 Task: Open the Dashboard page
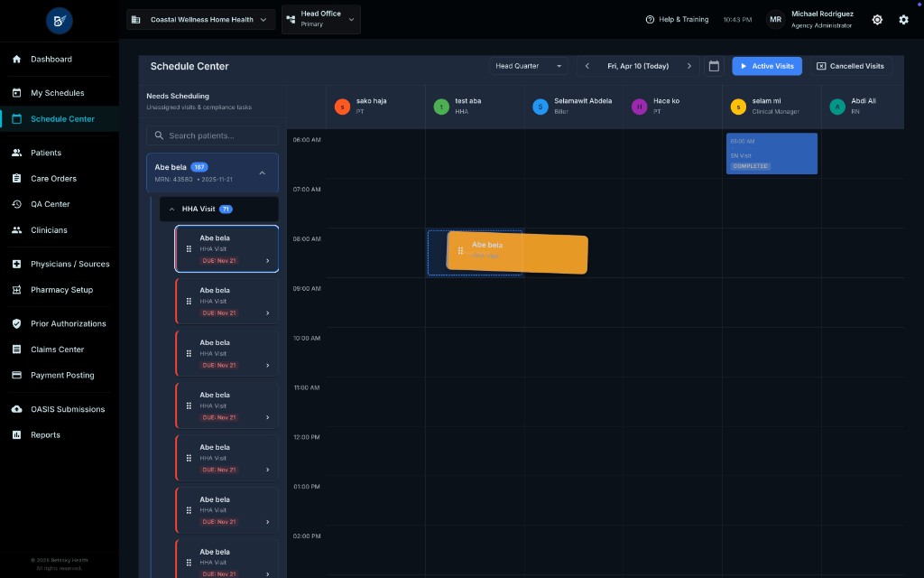coord(51,59)
